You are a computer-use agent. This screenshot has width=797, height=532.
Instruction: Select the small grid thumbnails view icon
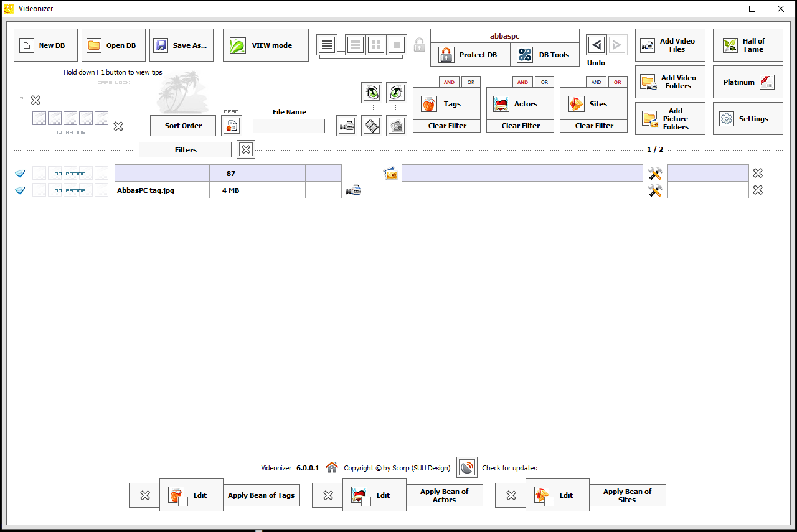[x=356, y=45]
